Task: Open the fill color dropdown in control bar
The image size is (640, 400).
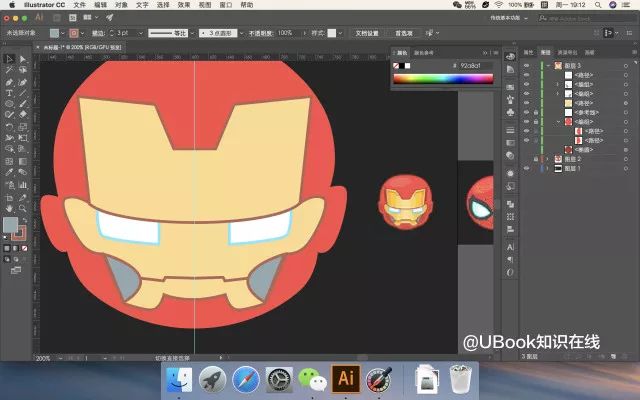Action: tap(62, 33)
